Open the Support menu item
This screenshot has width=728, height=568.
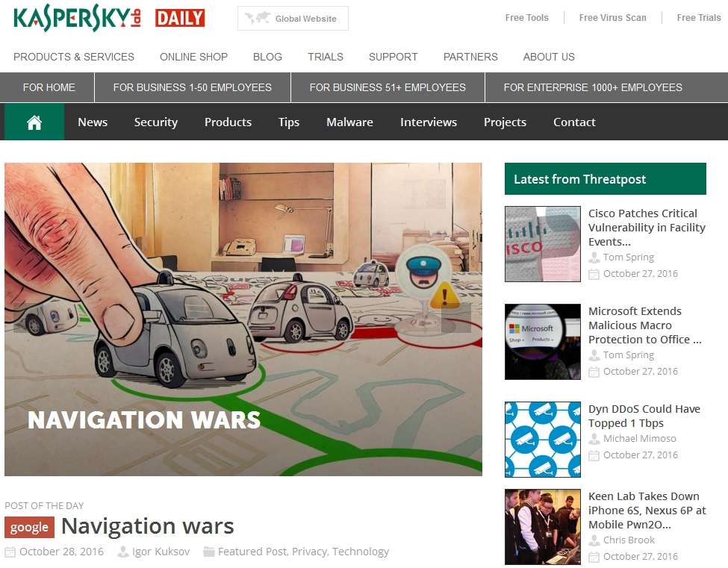393,57
